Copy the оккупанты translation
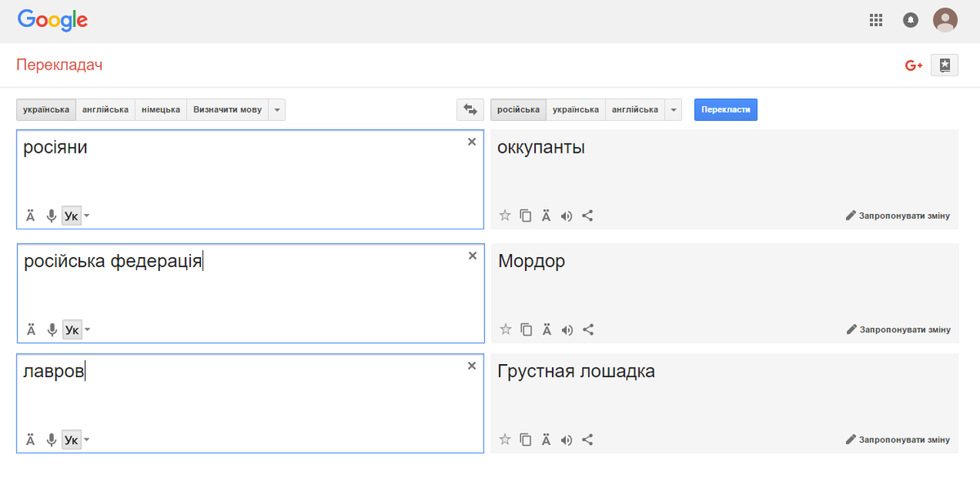 tap(526, 216)
